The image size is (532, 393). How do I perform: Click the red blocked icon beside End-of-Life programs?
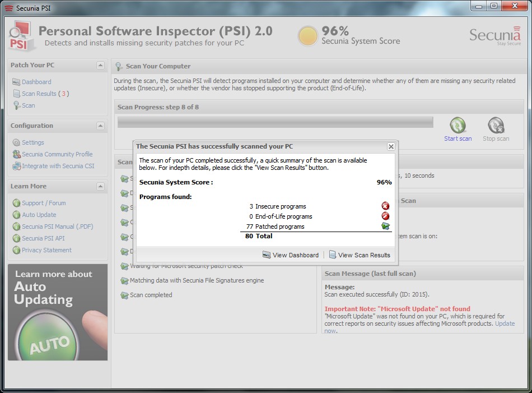385,216
